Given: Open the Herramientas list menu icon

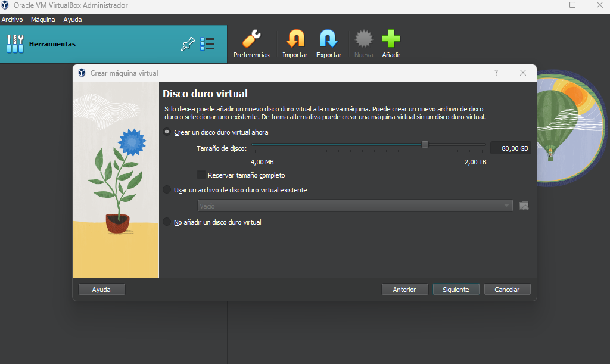Looking at the screenshot, I should 207,44.
